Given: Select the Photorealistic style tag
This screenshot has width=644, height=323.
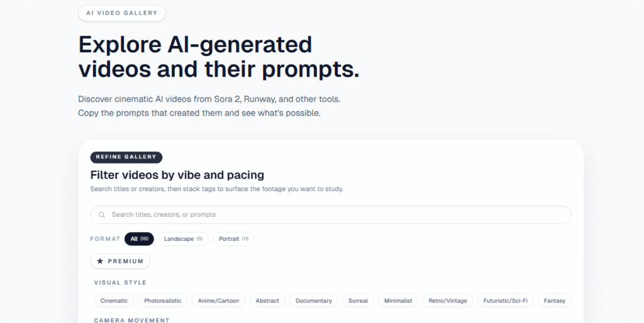Looking at the screenshot, I should tap(162, 301).
